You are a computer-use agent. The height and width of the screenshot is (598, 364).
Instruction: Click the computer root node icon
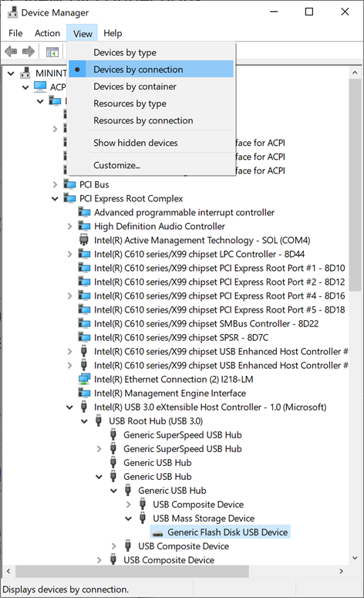(x=25, y=73)
